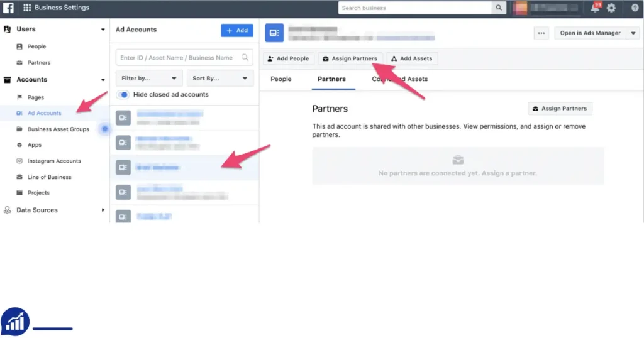Click the Facebook logo icon
The image size is (644, 338).
pos(8,8)
